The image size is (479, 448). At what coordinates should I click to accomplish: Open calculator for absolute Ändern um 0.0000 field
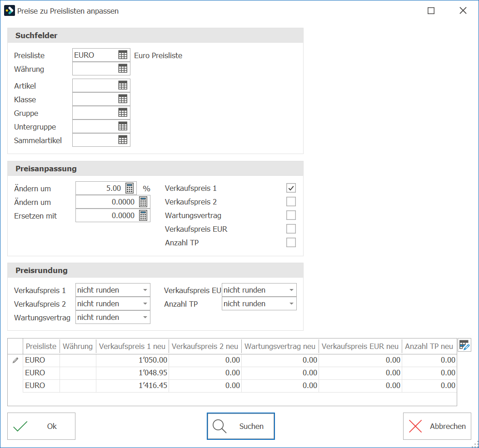click(x=143, y=202)
